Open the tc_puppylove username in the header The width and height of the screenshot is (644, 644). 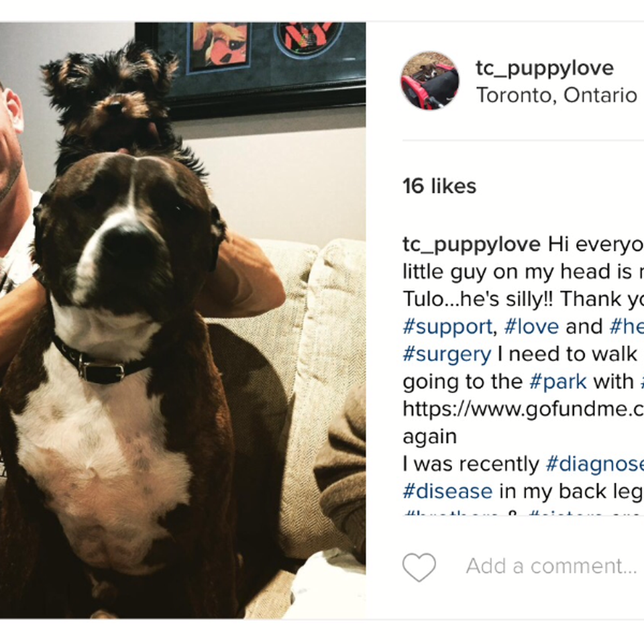[x=545, y=68]
